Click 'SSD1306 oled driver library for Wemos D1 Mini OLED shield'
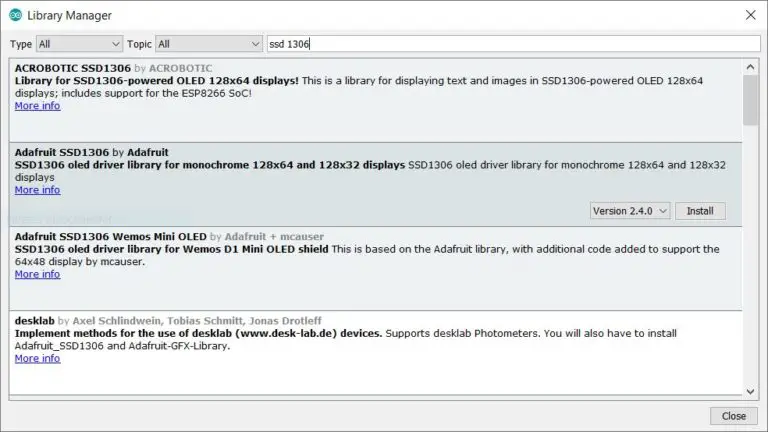The image size is (768, 432). click(x=171, y=249)
